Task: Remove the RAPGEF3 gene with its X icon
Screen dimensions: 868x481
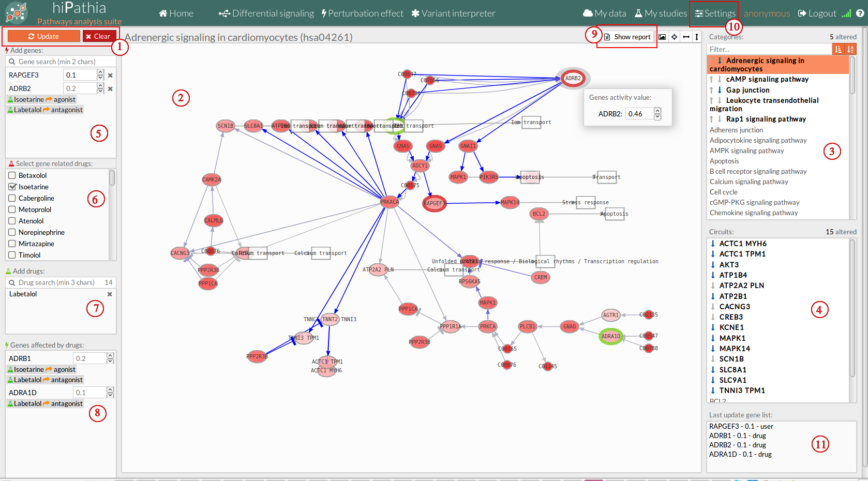Action: [110, 76]
